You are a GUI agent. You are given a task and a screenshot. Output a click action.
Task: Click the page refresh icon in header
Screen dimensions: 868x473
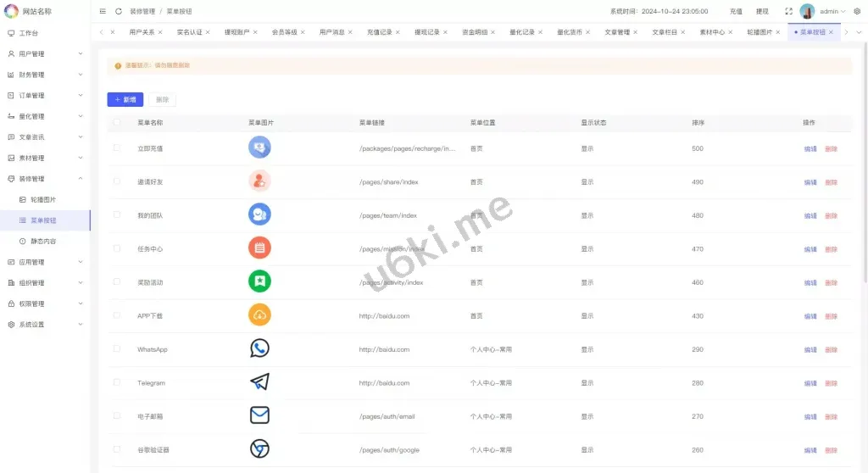point(119,12)
